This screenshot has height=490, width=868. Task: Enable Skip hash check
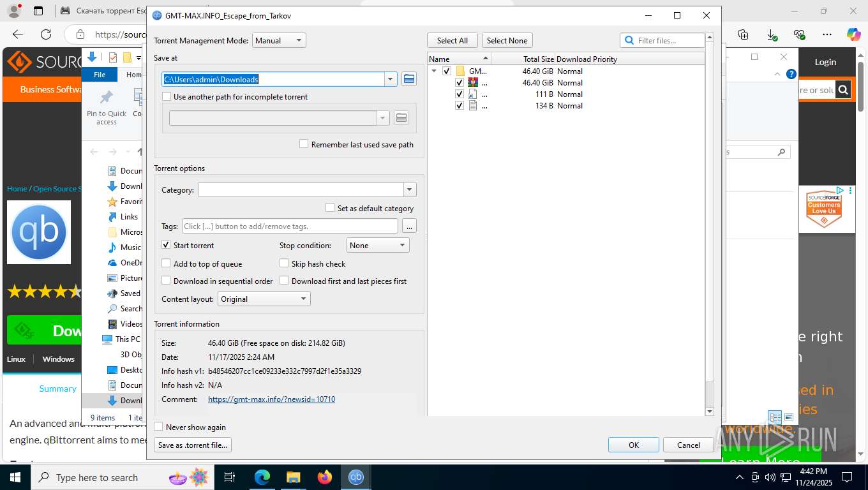click(x=285, y=264)
